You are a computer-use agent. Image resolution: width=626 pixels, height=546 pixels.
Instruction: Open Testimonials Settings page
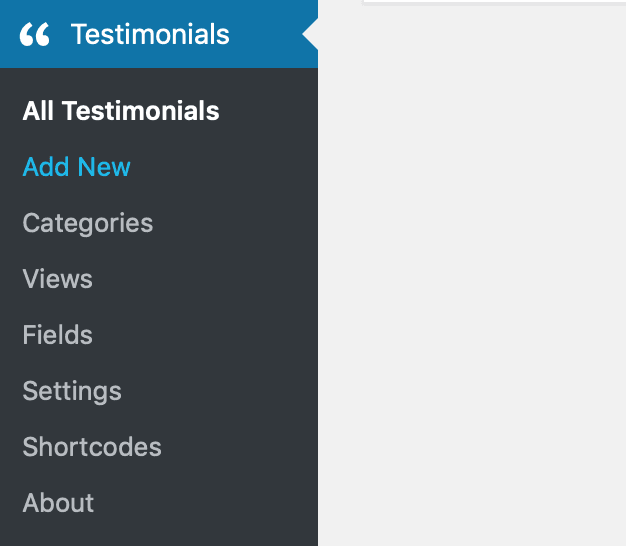(x=72, y=392)
